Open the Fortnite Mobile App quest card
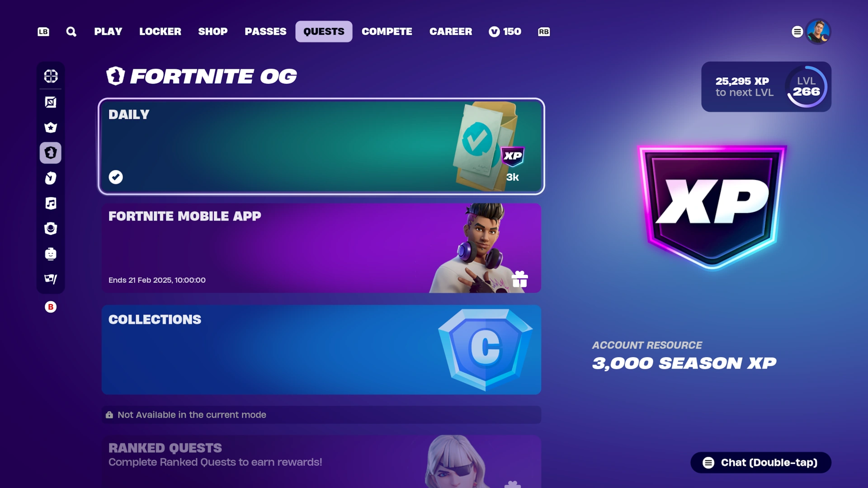This screenshot has width=868, height=488. (321, 248)
